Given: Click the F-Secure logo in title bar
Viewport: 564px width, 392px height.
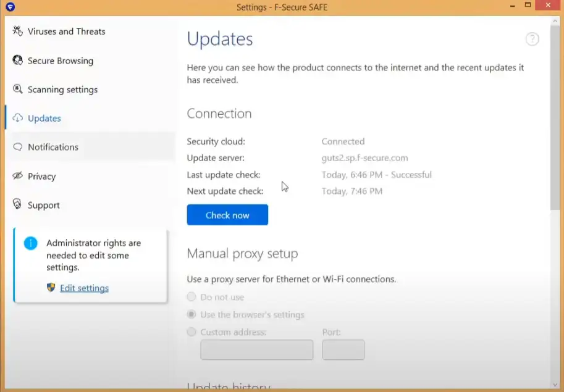Looking at the screenshot, I should point(10,7).
